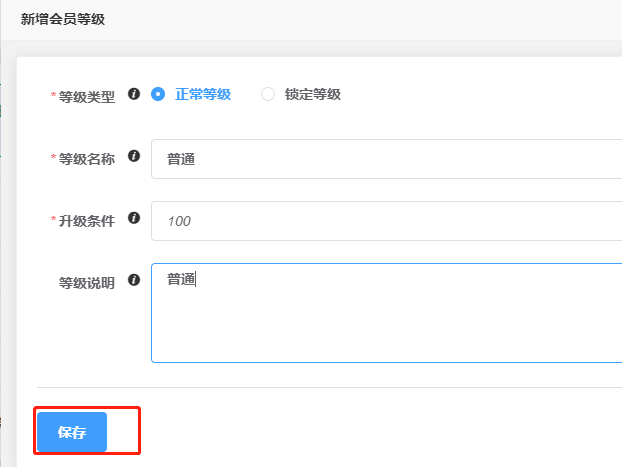
Task: Click inside the 等级说明 textarea
Action: 386,313
